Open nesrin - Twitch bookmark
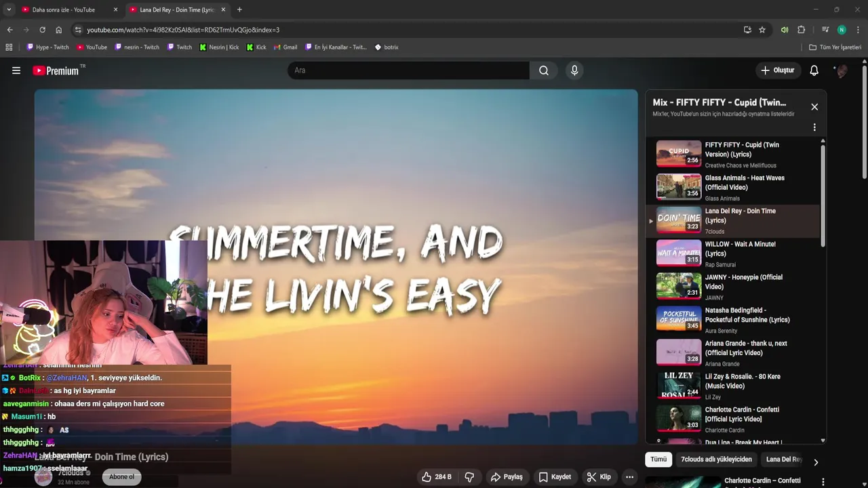The image size is (868, 488). (x=137, y=47)
